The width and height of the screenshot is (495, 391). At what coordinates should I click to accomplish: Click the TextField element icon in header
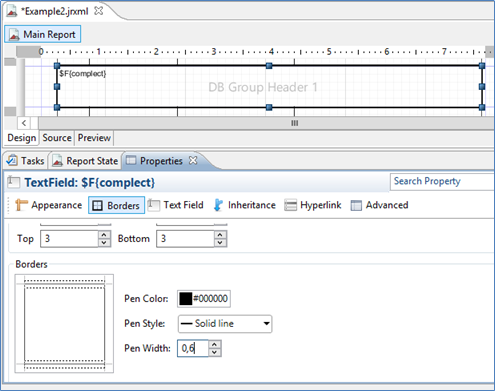(13, 182)
